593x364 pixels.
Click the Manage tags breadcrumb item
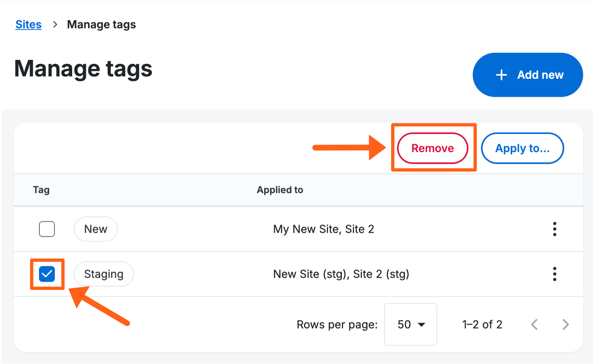(101, 24)
